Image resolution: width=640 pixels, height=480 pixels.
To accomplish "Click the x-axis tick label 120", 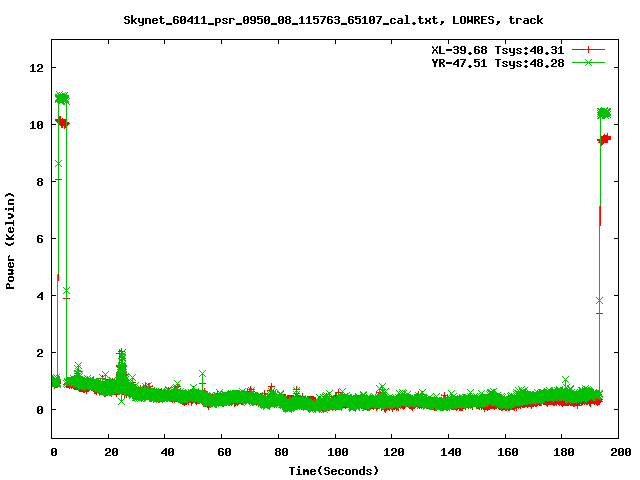I will pos(394,452).
